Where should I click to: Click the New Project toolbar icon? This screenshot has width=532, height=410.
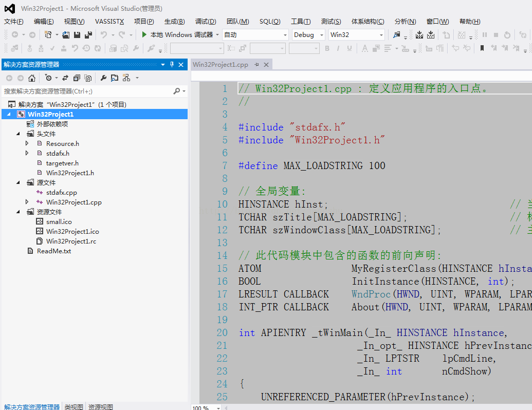click(x=48, y=34)
